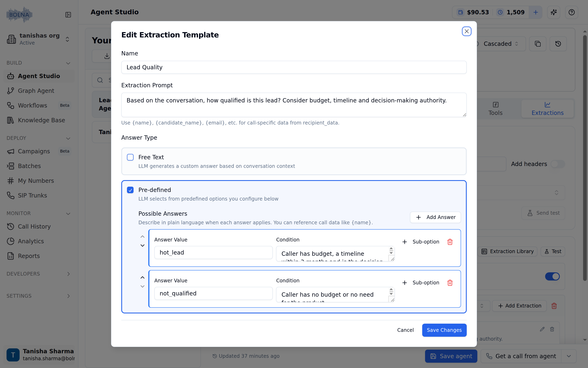Collapse the sidebar panel icon

click(68, 15)
